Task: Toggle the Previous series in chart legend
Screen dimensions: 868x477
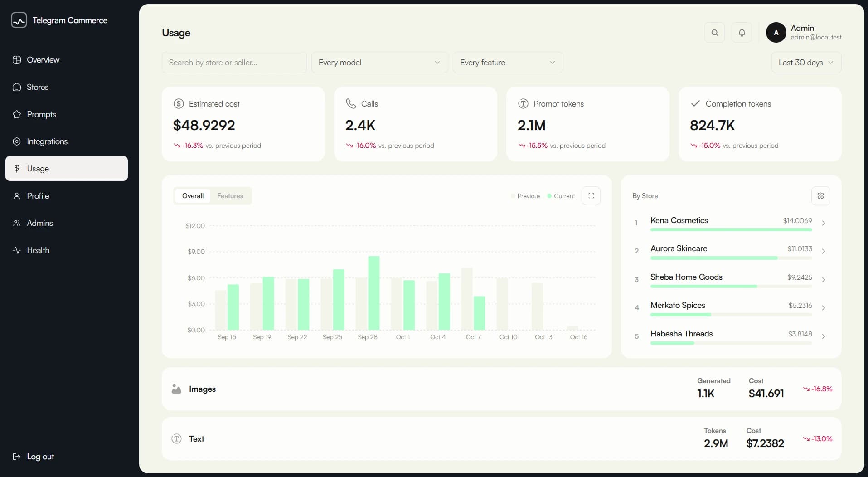Action: pos(526,196)
